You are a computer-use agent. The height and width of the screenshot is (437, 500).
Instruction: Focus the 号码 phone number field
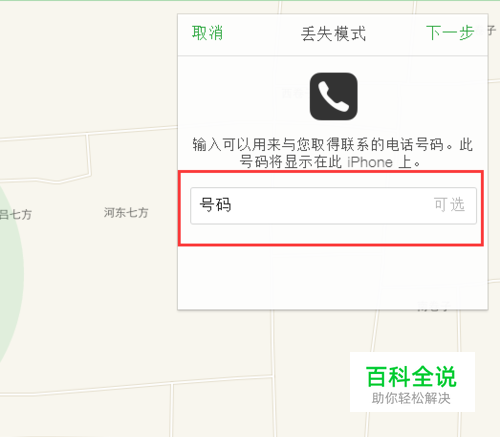tap(333, 205)
